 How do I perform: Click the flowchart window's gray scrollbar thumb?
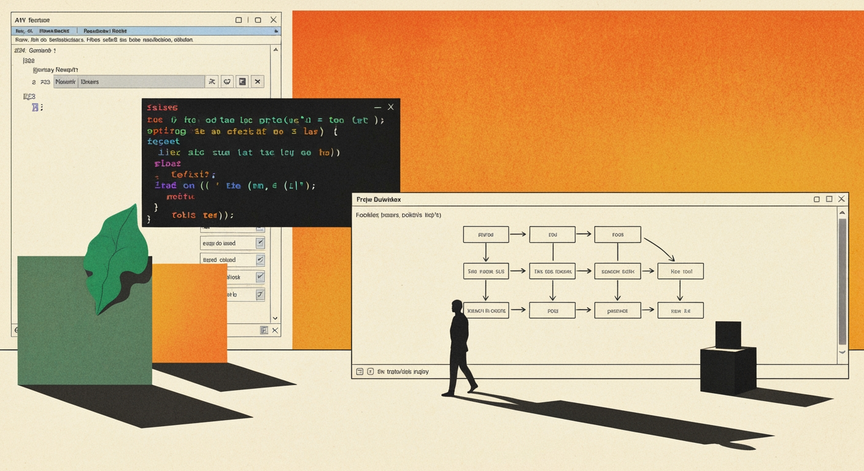842,281
